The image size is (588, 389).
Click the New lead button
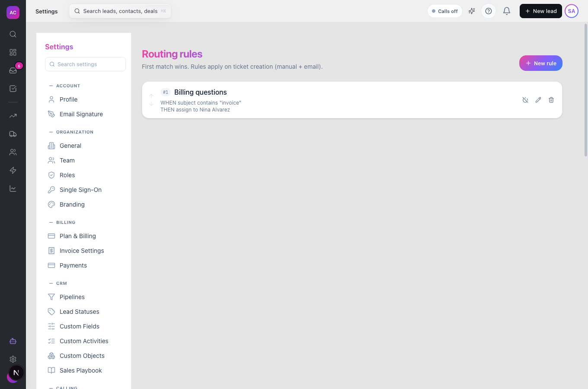click(541, 11)
